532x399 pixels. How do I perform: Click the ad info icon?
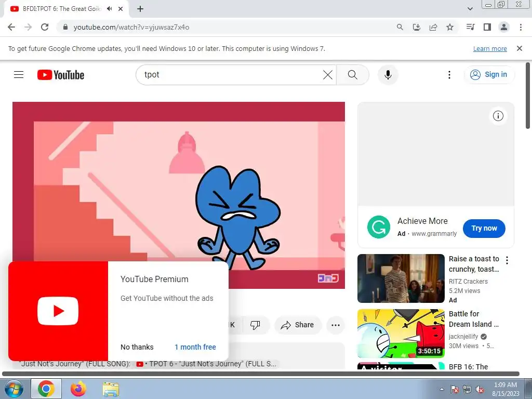point(498,116)
